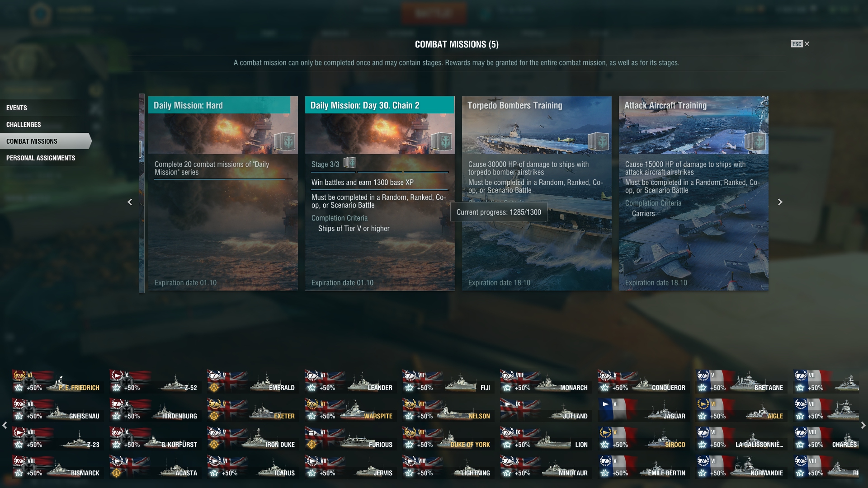Screen dimensions: 868x488
Task: Move ship carousel back with left edge arrow
Action: pyautogui.click(x=5, y=425)
